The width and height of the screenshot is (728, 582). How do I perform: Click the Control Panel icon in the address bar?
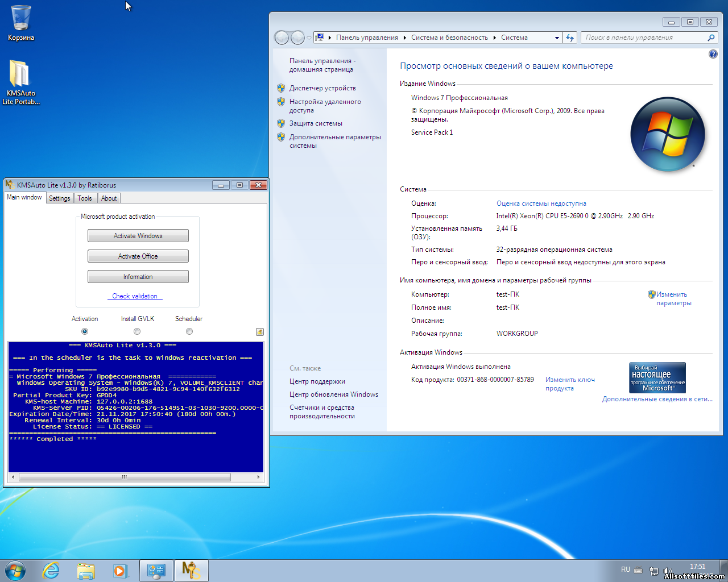tap(320, 38)
